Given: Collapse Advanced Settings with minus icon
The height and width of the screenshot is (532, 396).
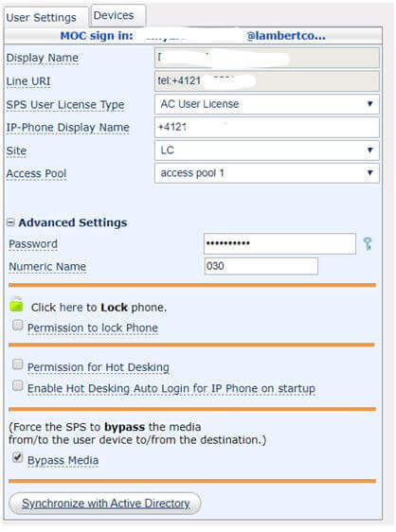Looking at the screenshot, I should pos(10,222).
